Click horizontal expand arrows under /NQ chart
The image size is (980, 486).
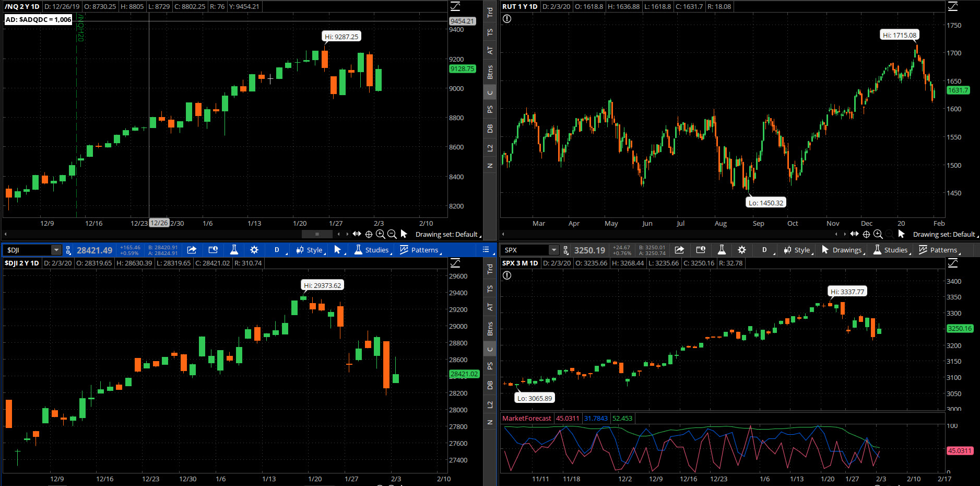coord(357,234)
